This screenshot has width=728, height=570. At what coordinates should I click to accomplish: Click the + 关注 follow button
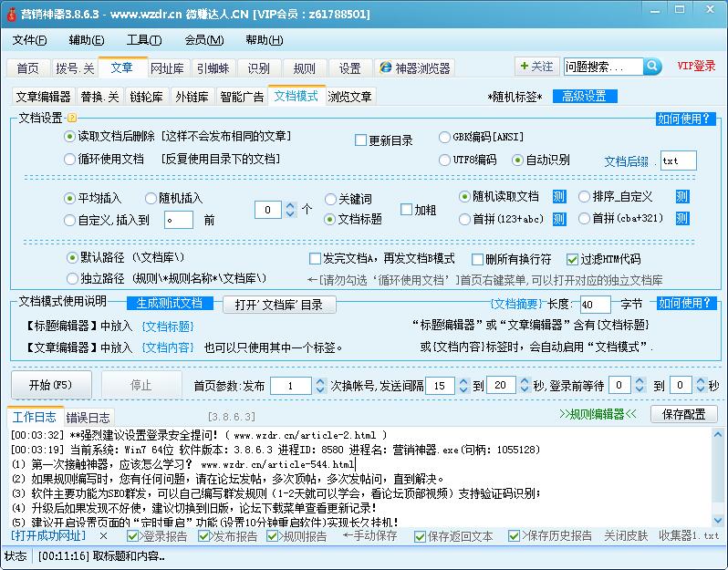click(x=536, y=67)
